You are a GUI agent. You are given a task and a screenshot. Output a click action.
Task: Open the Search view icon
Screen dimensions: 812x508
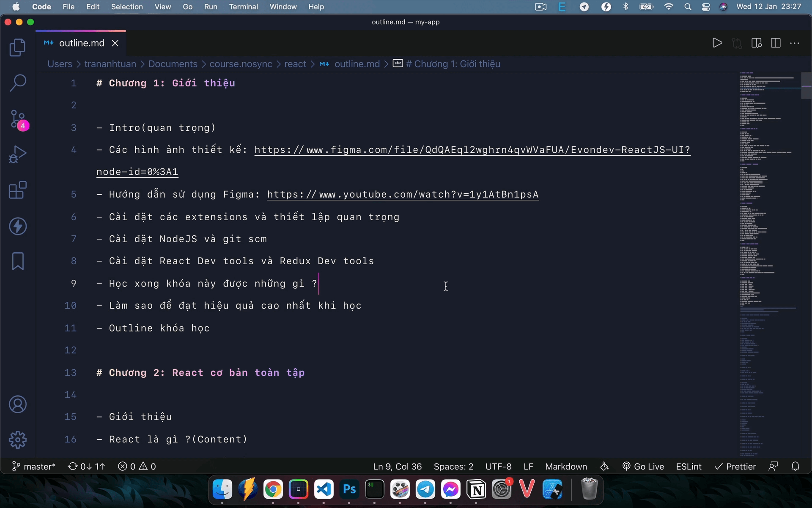click(17, 83)
